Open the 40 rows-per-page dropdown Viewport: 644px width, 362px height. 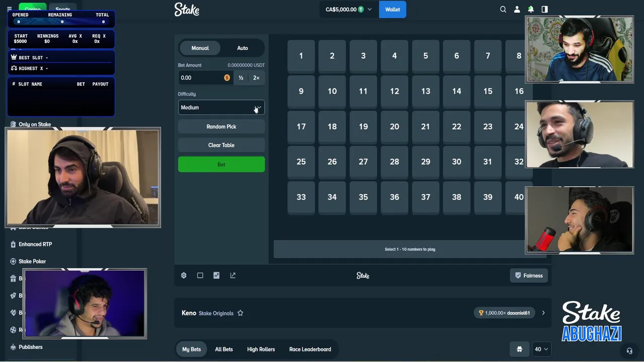click(541, 349)
